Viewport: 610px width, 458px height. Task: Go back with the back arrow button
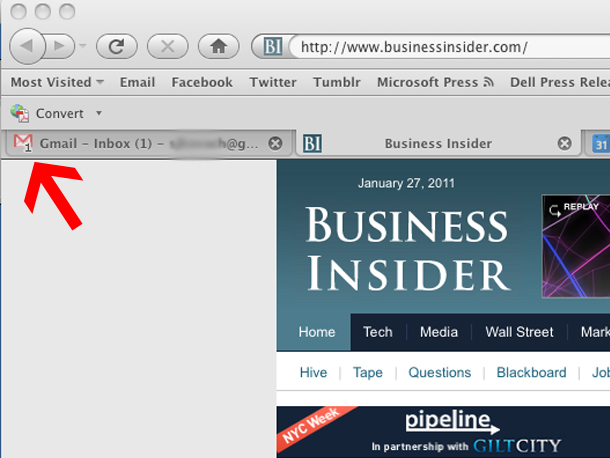point(27,46)
